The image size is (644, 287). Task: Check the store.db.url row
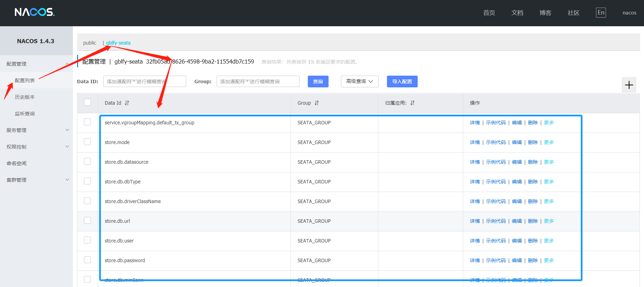click(x=87, y=220)
